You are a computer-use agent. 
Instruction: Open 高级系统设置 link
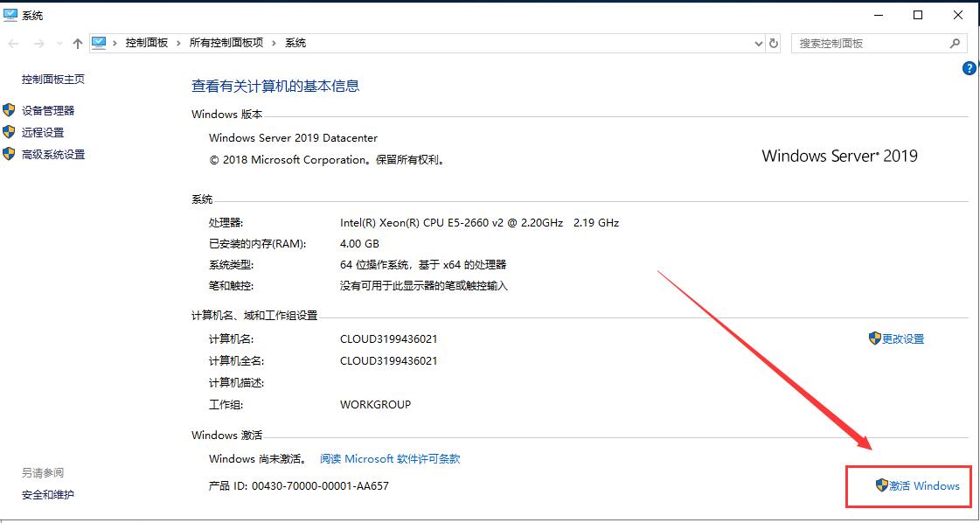tap(53, 155)
